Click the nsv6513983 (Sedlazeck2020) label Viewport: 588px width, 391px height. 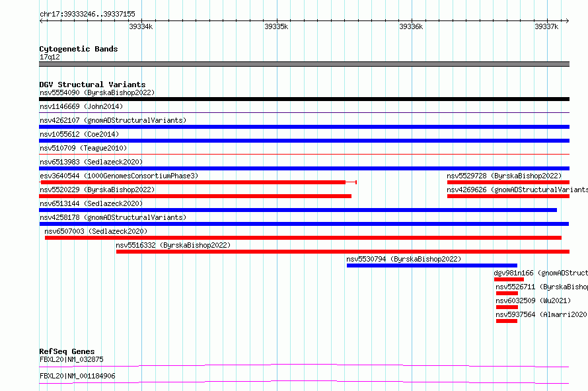coord(91,162)
